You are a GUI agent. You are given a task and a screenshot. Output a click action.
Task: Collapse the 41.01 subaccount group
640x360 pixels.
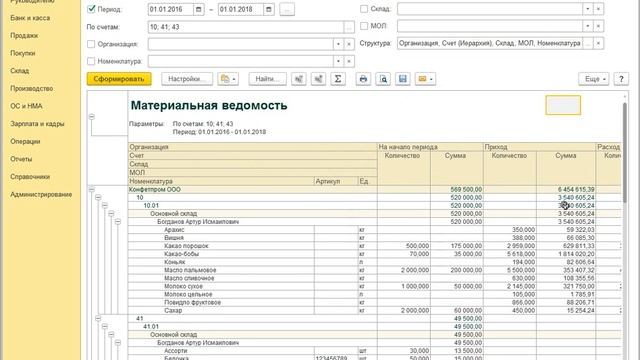[105, 327]
